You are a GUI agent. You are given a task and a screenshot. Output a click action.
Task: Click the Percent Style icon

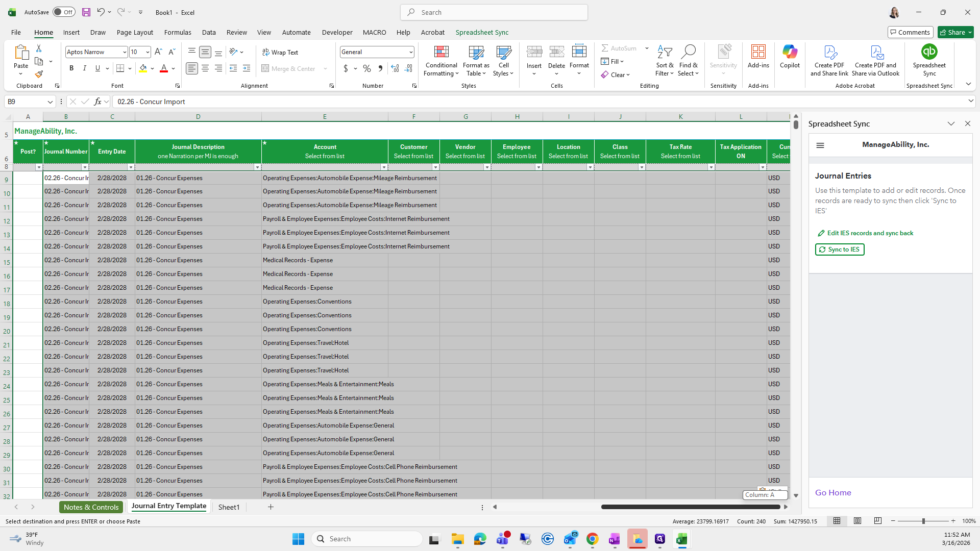(x=367, y=68)
